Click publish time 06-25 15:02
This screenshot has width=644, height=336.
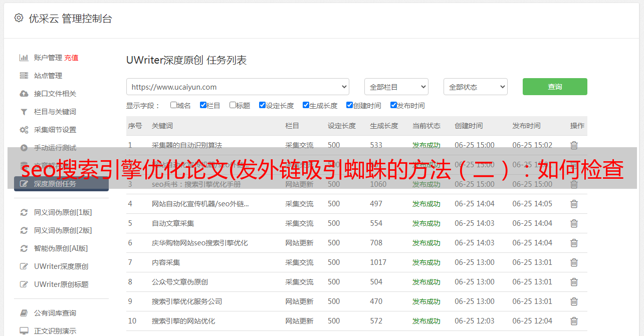click(532, 145)
